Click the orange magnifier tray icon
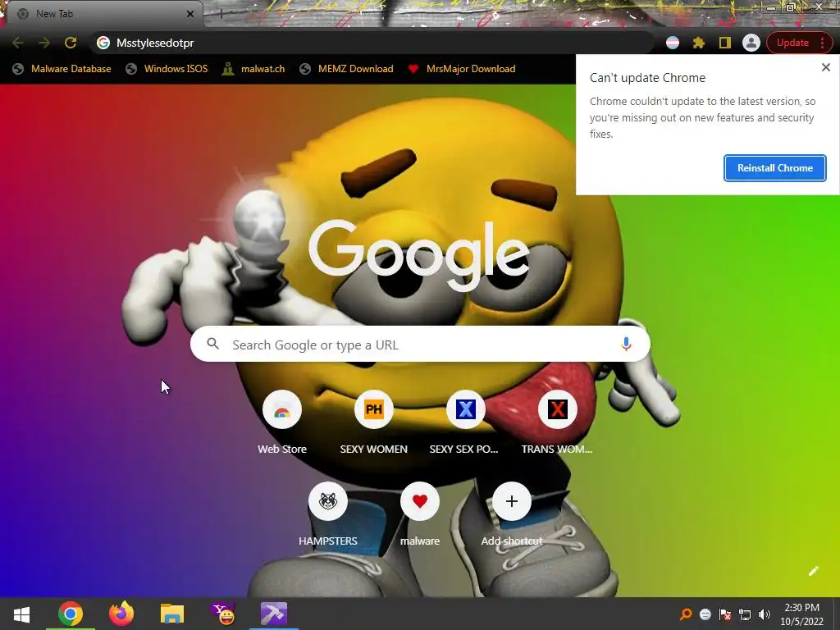Image resolution: width=840 pixels, height=630 pixels. 685,614
